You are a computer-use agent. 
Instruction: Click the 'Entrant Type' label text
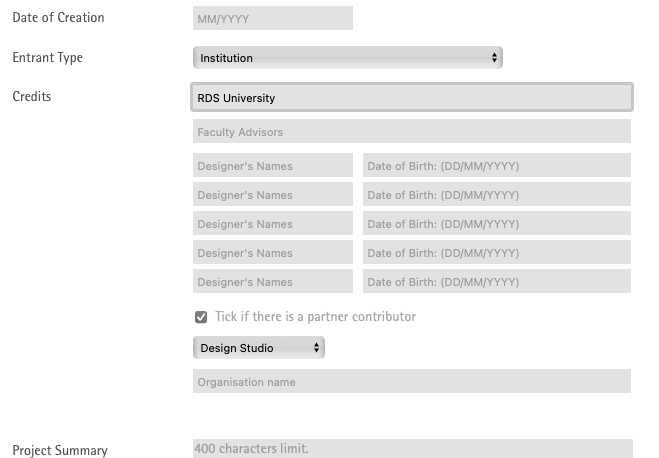[x=47, y=58]
